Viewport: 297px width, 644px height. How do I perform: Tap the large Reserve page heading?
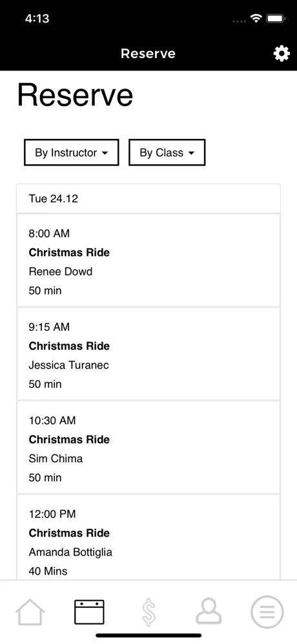[x=75, y=95]
